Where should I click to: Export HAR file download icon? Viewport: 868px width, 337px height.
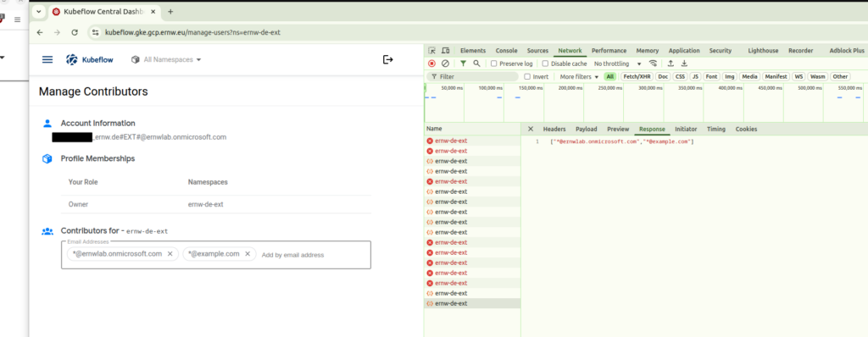coord(684,64)
